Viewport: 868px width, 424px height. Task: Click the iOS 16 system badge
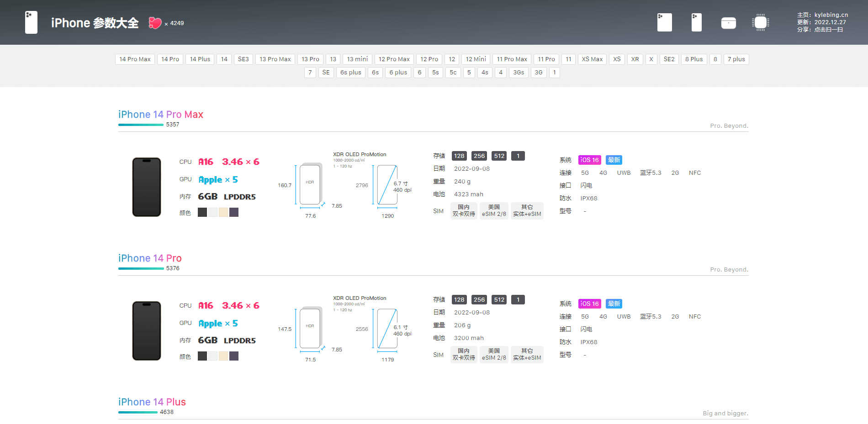[589, 160]
